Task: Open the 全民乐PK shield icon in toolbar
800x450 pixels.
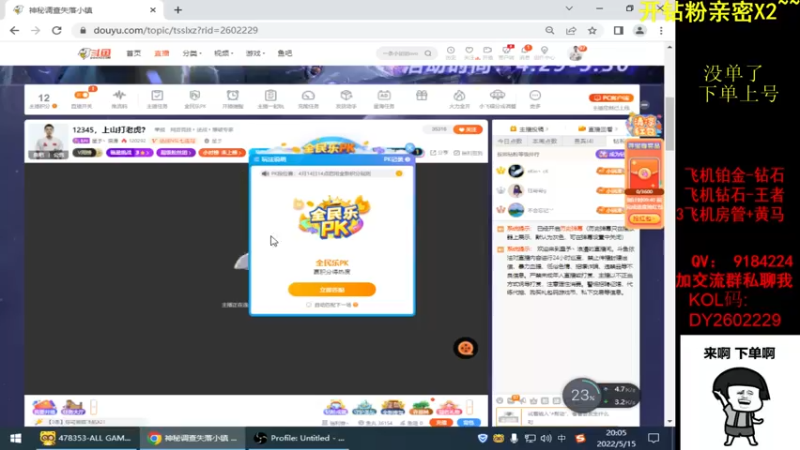Action: [195, 95]
